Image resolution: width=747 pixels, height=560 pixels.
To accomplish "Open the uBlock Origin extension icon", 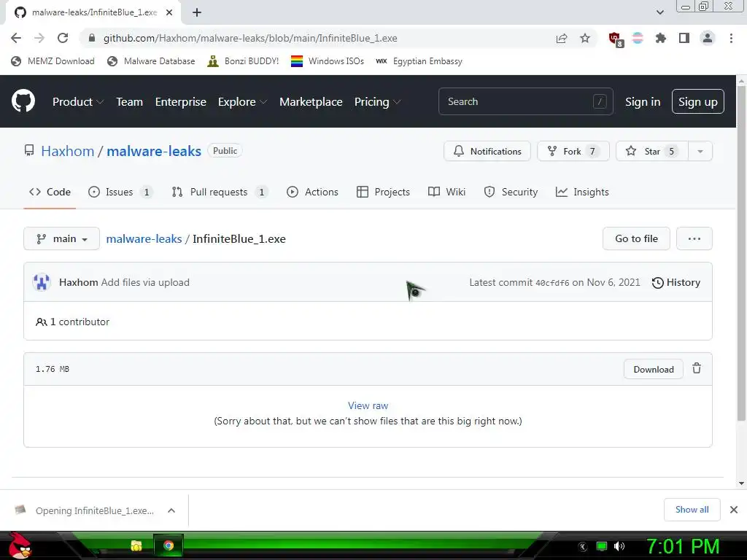I will tap(616, 39).
